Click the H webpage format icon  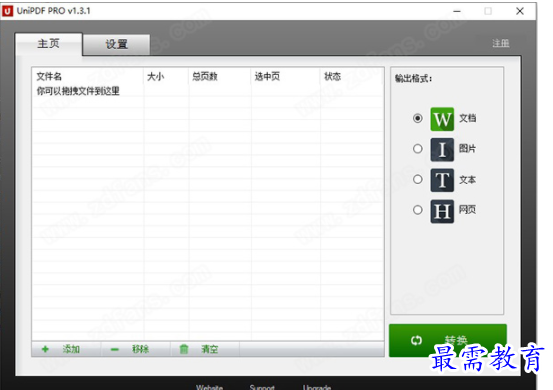(x=442, y=211)
